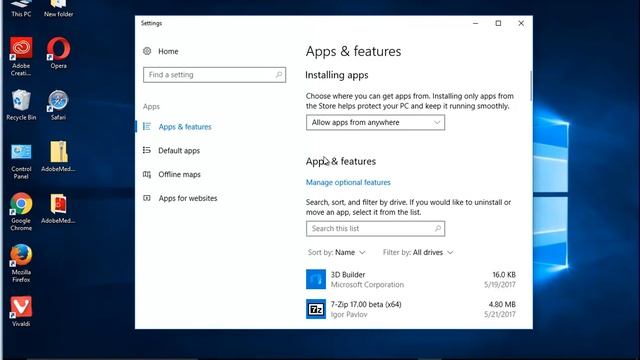Select the Control Panel desktop icon
The image size is (640, 360).
coord(21,161)
